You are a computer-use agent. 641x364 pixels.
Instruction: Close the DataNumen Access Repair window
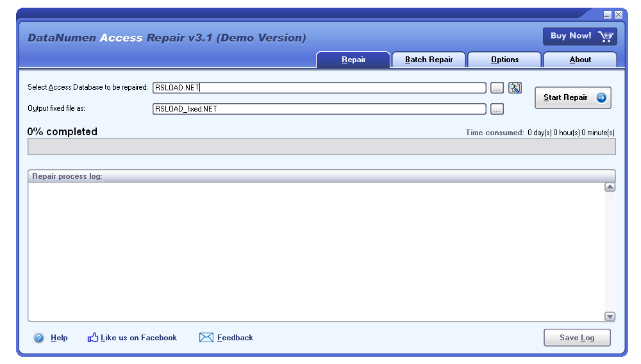point(619,15)
